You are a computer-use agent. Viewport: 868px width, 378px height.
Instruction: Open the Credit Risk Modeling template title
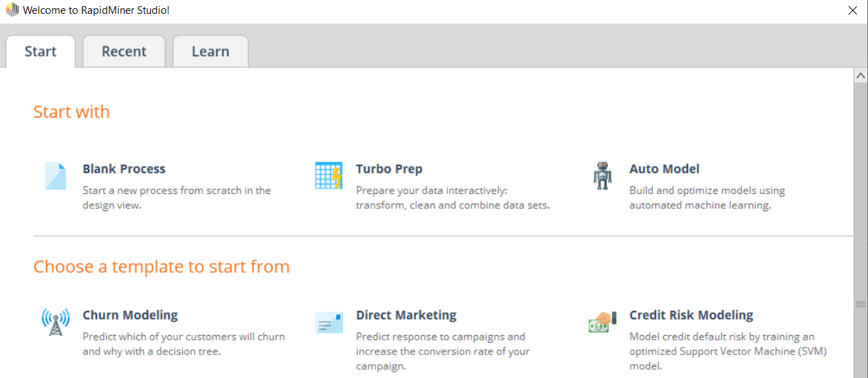pos(691,315)
